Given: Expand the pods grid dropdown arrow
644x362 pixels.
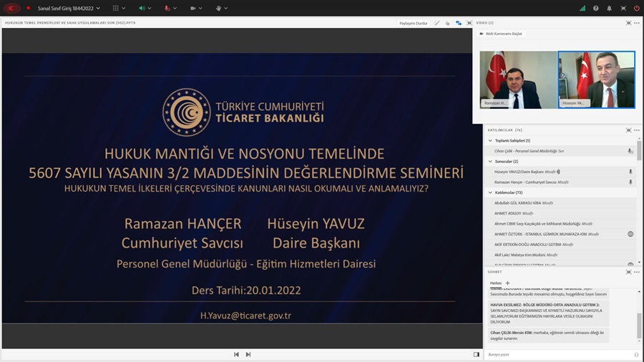Looking at the screenshot, I should pyautogui.click(x=124, y=8).
